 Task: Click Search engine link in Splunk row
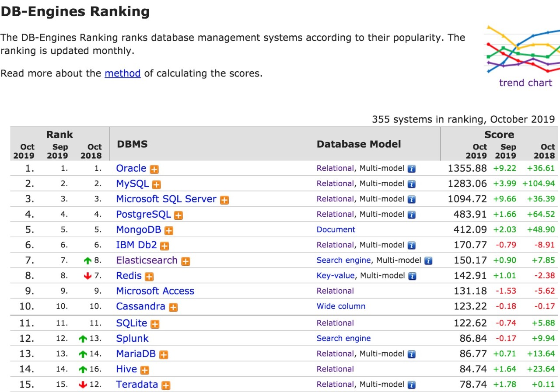pos(344,339)
